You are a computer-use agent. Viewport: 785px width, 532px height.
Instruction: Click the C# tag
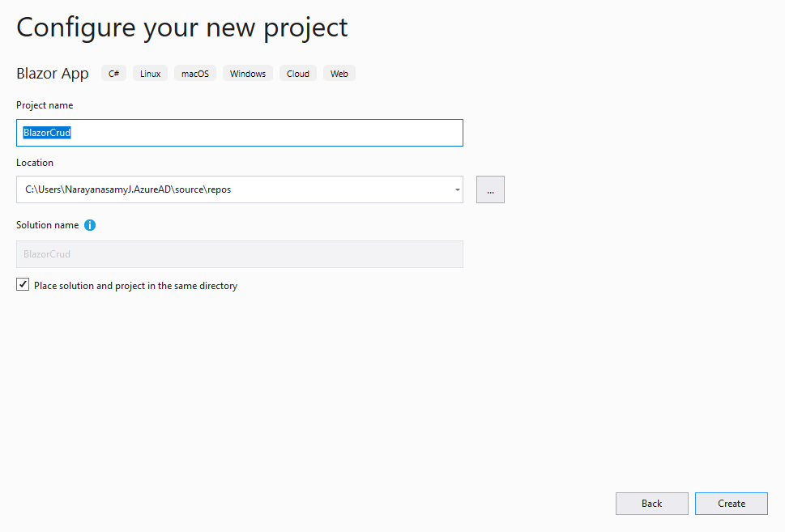click(x=113, y=74)
